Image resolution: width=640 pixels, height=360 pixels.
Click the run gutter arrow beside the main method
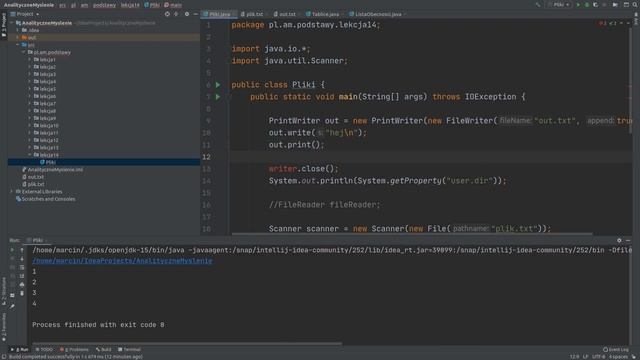point(218,97)
